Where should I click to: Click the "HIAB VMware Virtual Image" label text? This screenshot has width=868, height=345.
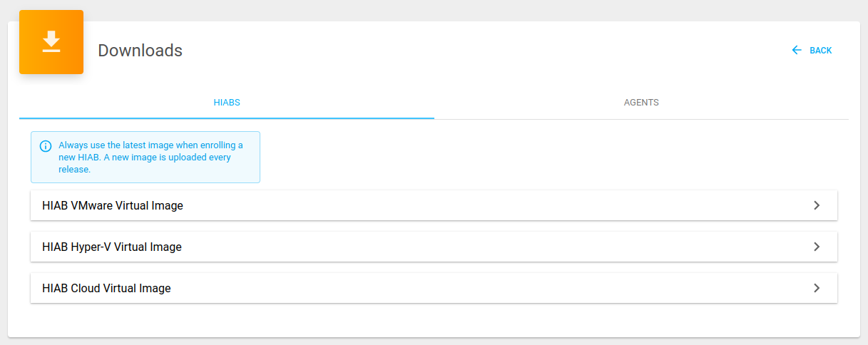(x=113, y=205)
